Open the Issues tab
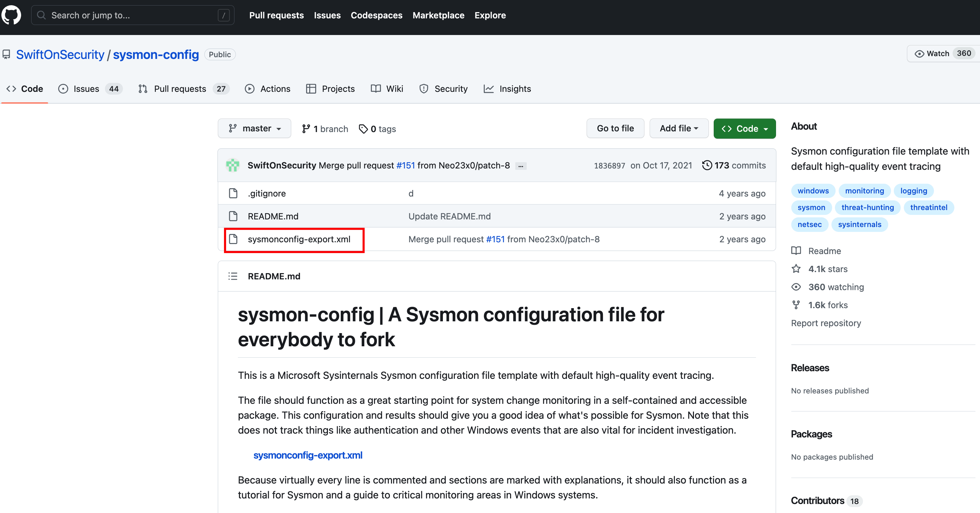Viewport: 980px width, 513px height. (90, 89)
